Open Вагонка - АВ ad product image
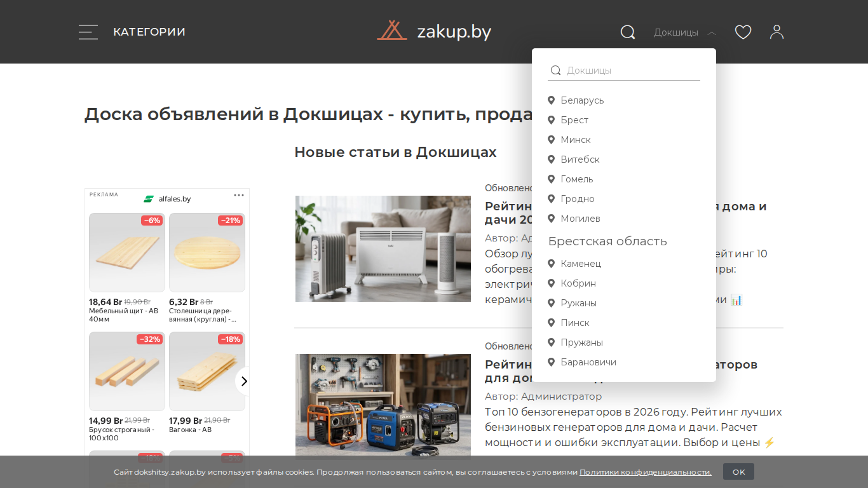868x488 pixels. [x=207, y=371]
